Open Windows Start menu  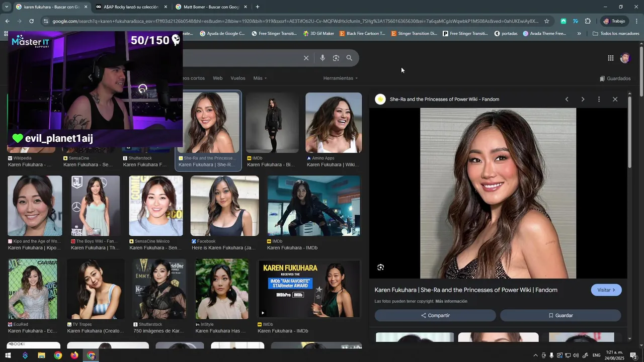(8, 355)
